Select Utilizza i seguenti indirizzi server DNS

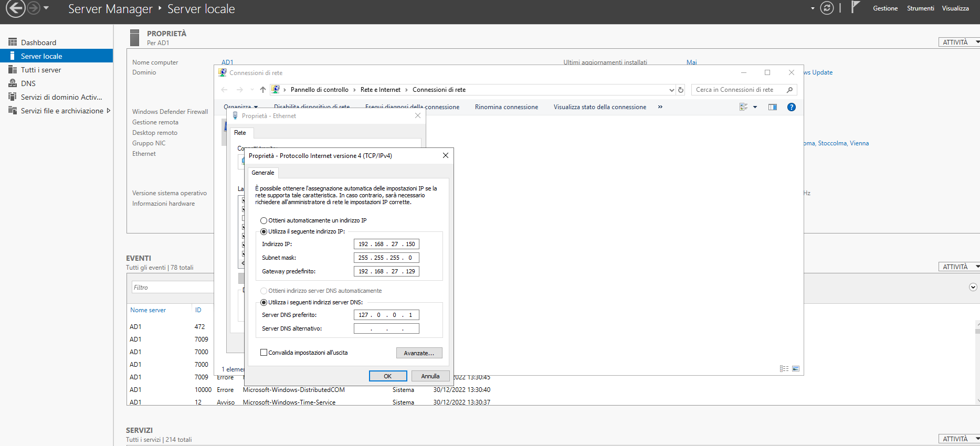tap(264, 302)
